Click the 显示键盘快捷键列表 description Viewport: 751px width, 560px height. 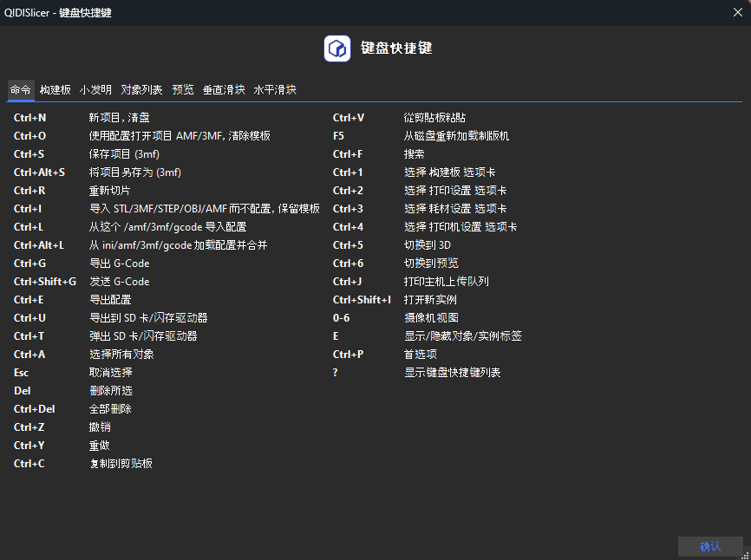(452, 373)
